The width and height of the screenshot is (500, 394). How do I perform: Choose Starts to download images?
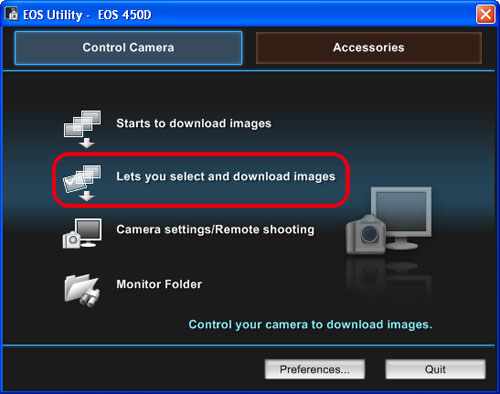pyautogui.click(x=194, y=124)
